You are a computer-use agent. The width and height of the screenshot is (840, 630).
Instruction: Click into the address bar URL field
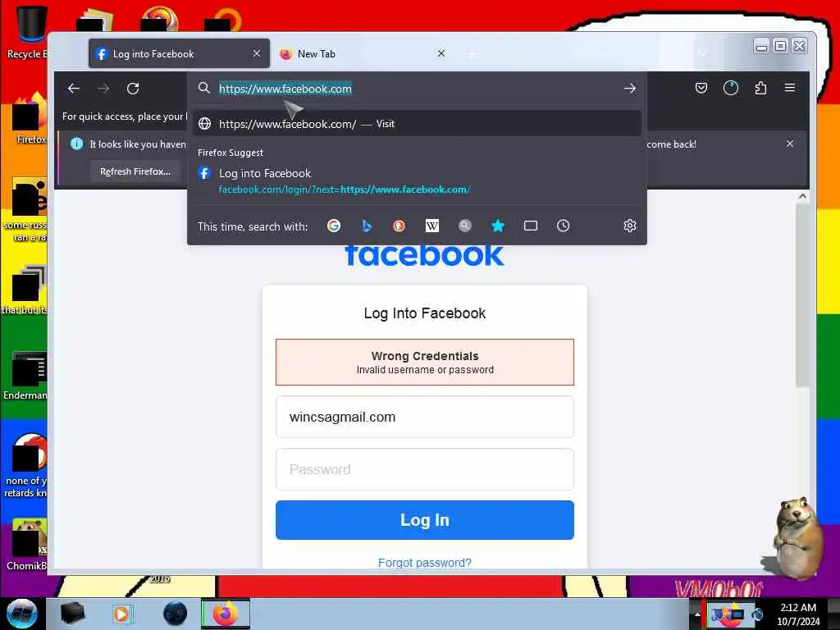(418, 89)
